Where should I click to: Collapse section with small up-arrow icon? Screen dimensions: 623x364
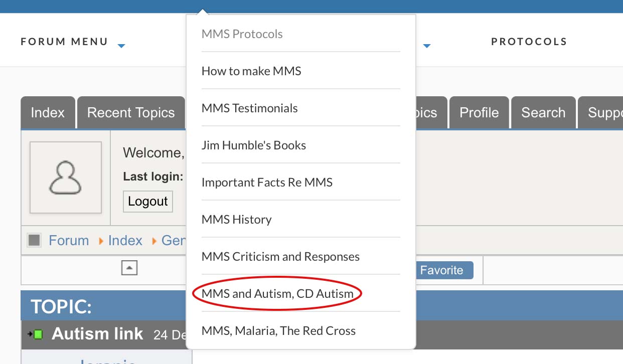click(x=129, y=269)
